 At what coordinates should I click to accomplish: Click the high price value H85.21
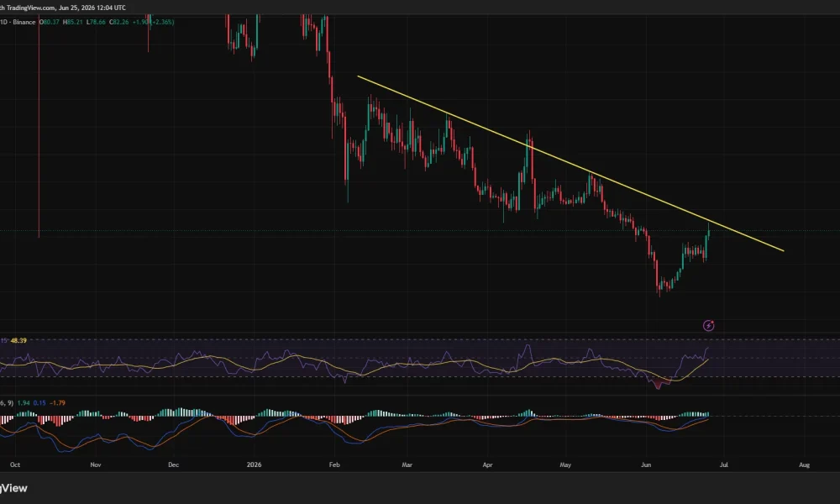pyautogui.click(x=73, y=22)
